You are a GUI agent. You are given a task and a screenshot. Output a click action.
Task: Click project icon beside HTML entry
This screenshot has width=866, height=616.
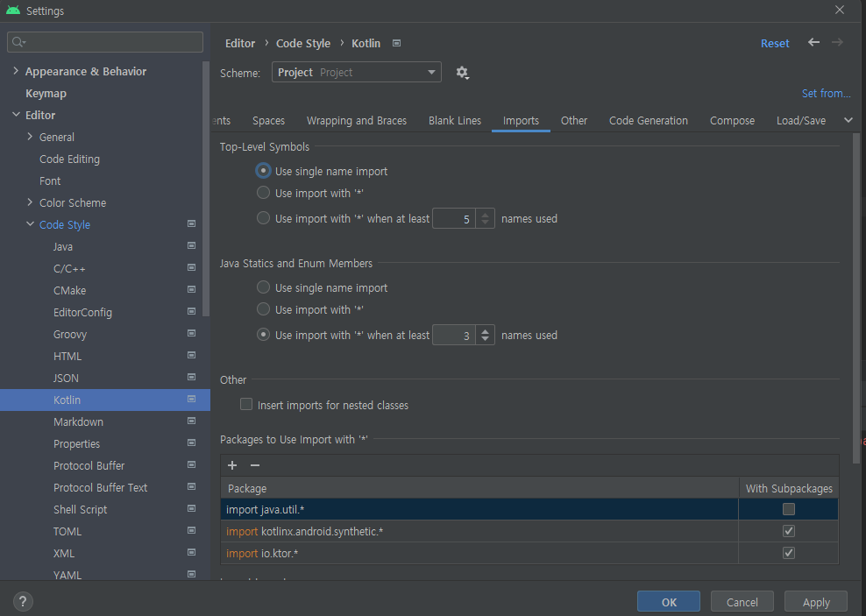(192, 355)
